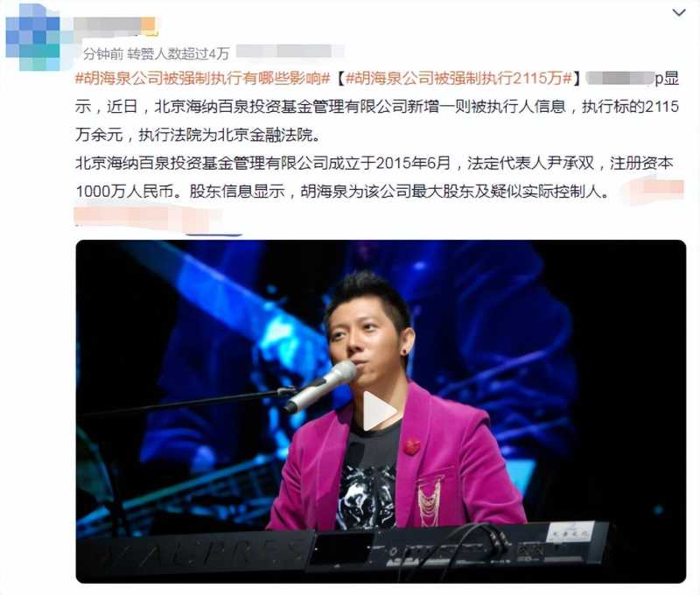Click the badge icon beside the username

pos(149,25)
